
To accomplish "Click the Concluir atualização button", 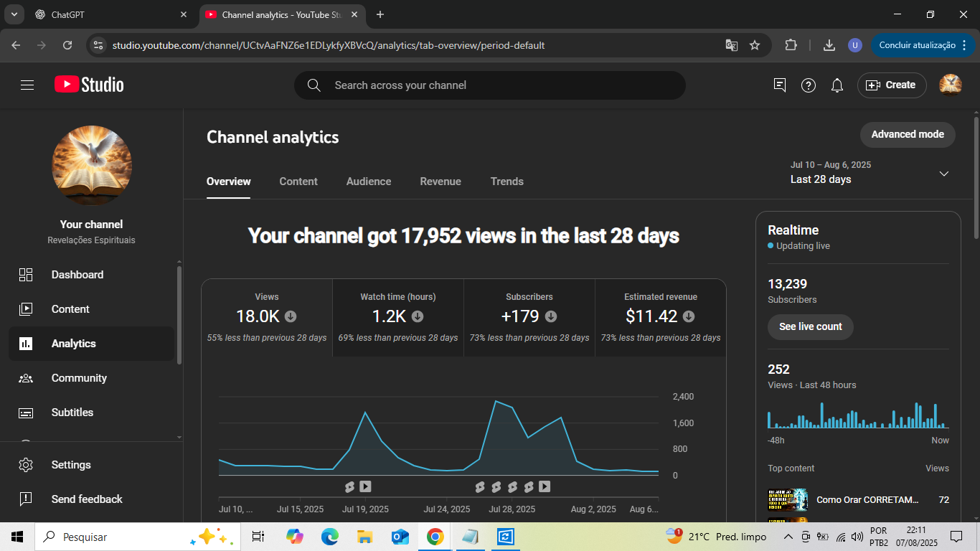I will point(924,45).
